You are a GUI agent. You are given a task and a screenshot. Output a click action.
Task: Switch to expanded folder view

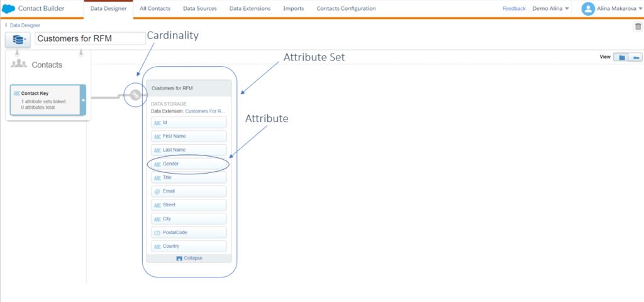[621, 57]
